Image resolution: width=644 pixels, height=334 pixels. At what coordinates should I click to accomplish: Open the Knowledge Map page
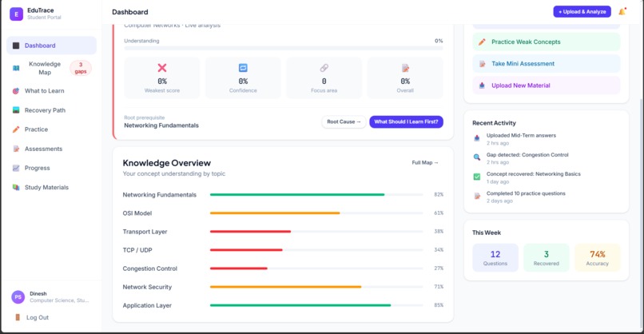tap(52, 68)
